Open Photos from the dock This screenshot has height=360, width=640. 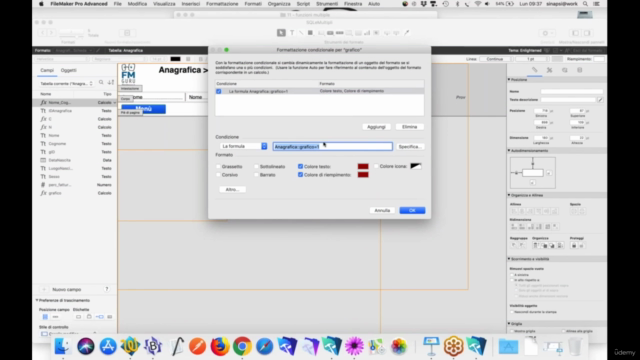pos(399,346)
